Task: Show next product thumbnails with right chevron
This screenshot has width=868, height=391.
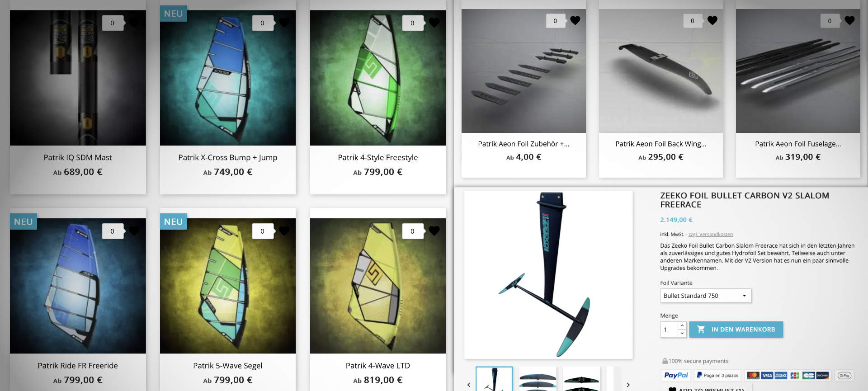Action: coord(628,385)
